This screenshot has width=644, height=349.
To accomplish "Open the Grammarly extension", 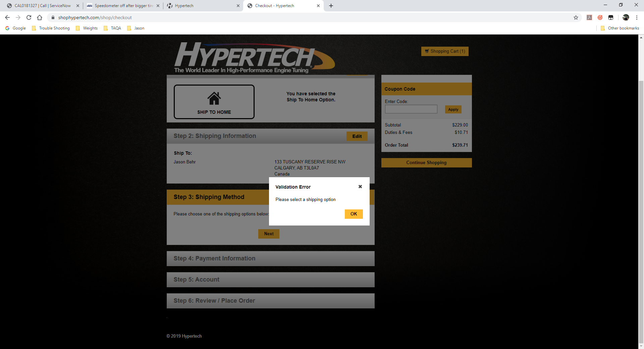I will pyautogui.click(x=600, y=17).
